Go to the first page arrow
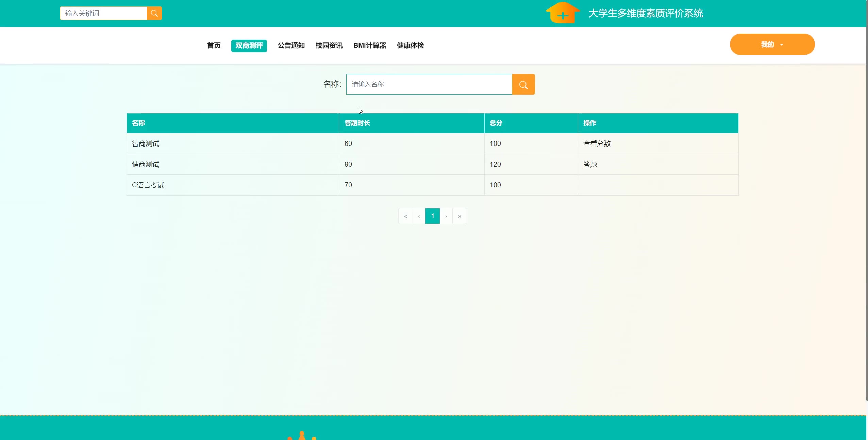This screenshot has height=440, width=868. tap(405, 216)
